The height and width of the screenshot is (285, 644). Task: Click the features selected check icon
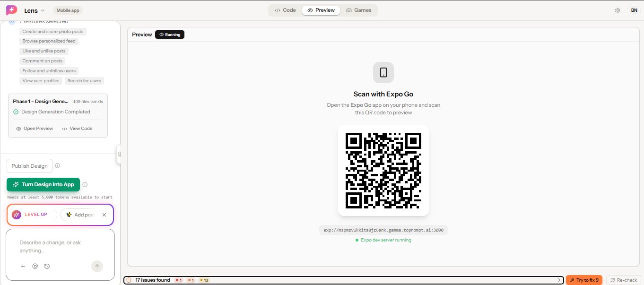point(12,21)
